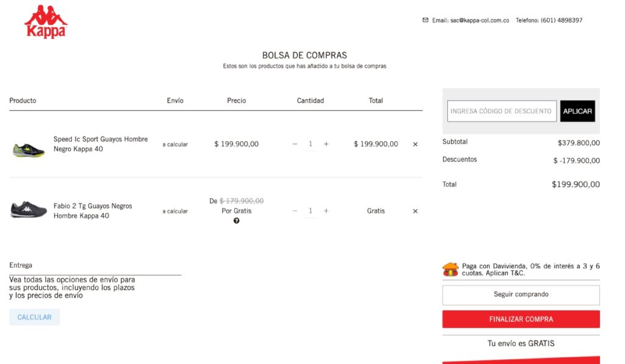This screenshot has width=625, height=364.
Task: Remove Speed Ic Sport Guayos from cart
Action: point(415,144)
